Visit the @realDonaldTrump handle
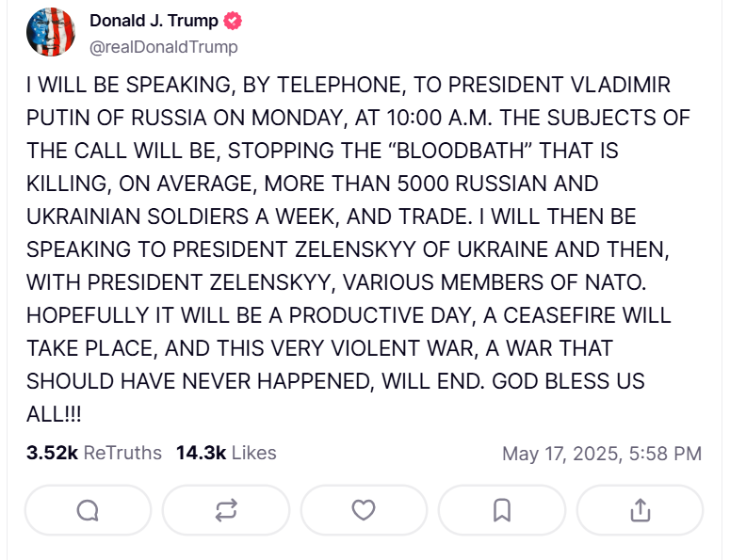The image size is (730, 560). 164,46
